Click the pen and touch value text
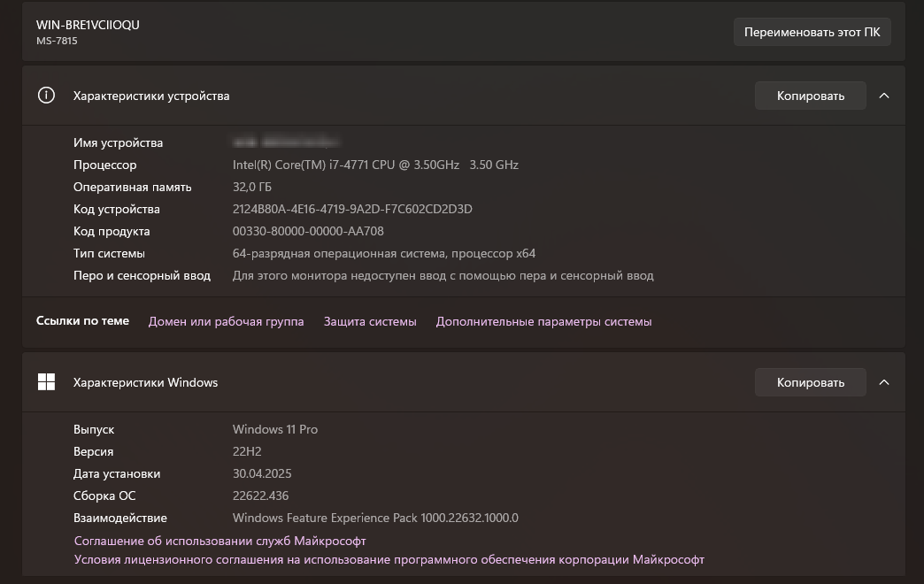Screen dimensions: 924x584 pos(443,275)
